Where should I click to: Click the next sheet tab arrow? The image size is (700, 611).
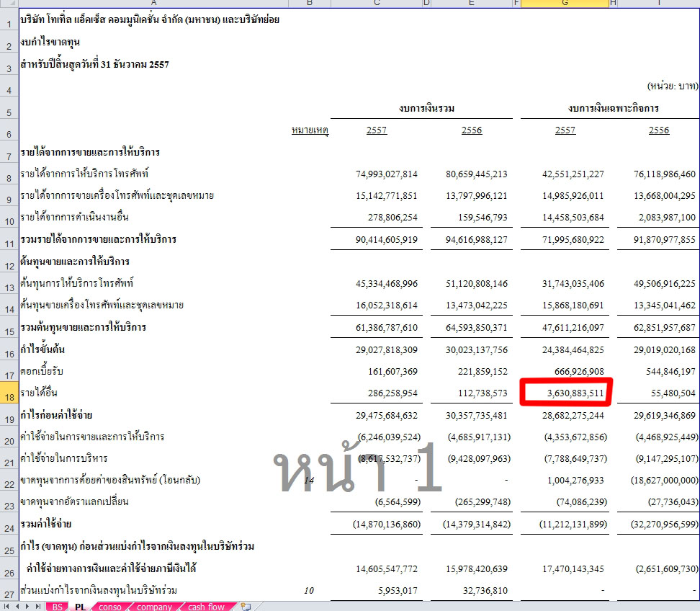(27, 606)
